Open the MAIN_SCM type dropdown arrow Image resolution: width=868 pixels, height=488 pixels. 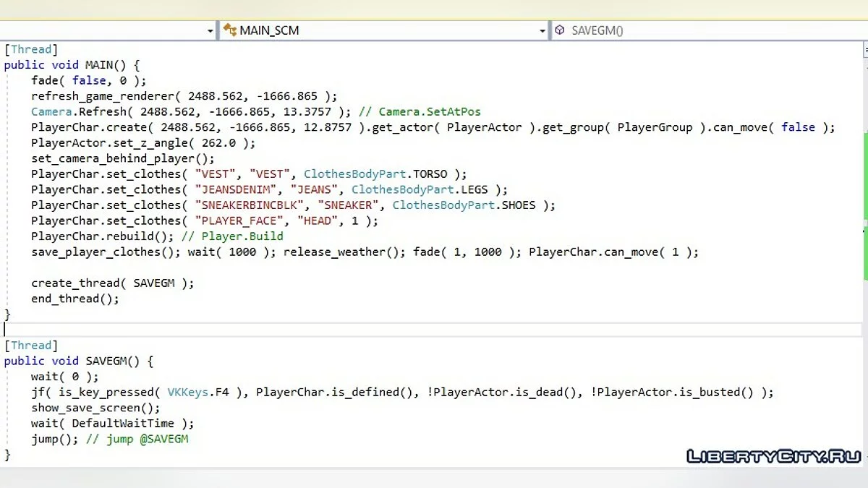[542, 30]
